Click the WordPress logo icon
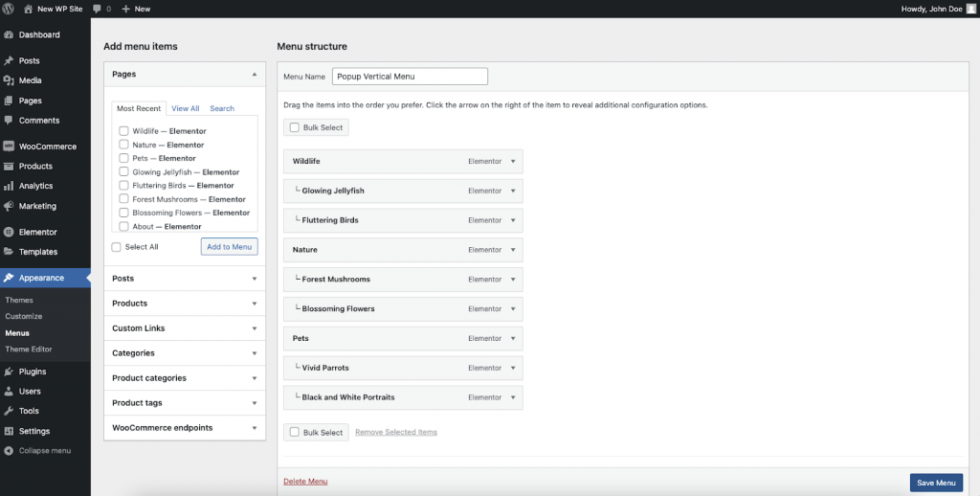Viewport: 980px width, 496px height. point(8,8)
